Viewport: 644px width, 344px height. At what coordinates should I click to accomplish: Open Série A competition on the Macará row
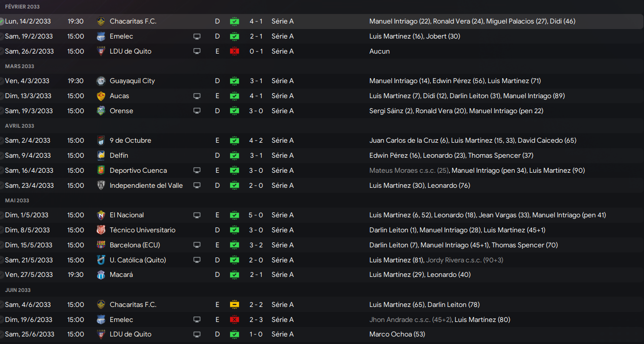coord(282,275)
